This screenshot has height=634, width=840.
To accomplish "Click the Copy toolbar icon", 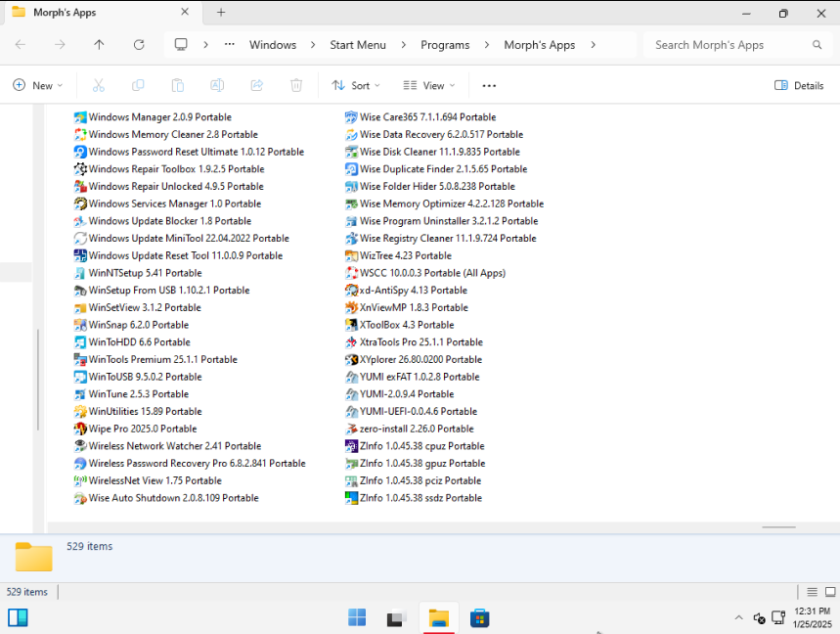I will pyautogui.click(x=138, y=85).
